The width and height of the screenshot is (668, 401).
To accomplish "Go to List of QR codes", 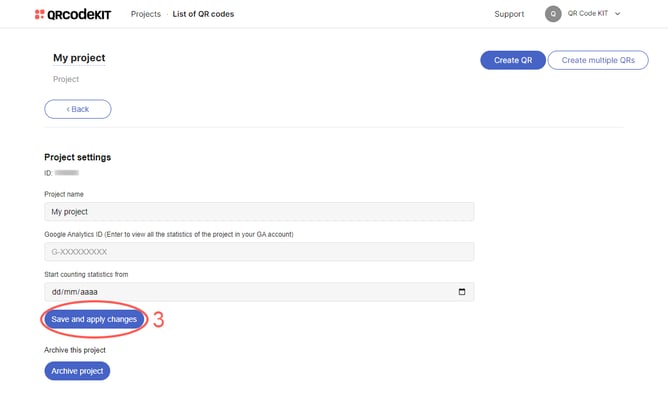I will (203, 14).
